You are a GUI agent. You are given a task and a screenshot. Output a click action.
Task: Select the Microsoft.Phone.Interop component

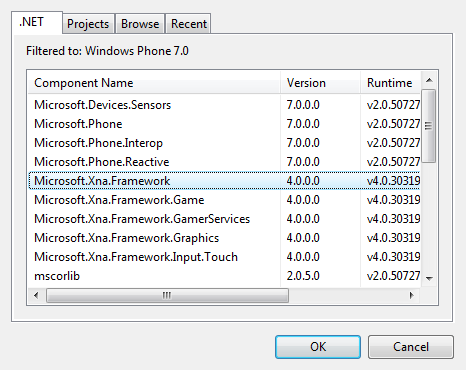tap(224, 143)
